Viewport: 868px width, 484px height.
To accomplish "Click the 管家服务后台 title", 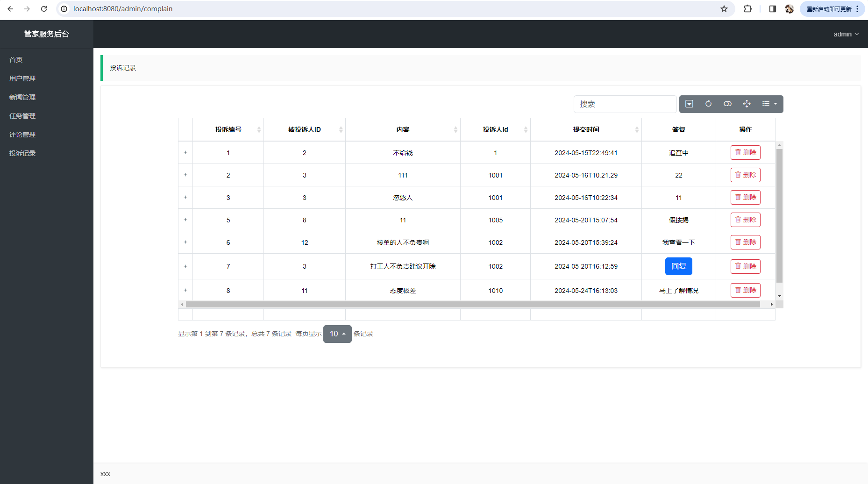I will [47, 34].
